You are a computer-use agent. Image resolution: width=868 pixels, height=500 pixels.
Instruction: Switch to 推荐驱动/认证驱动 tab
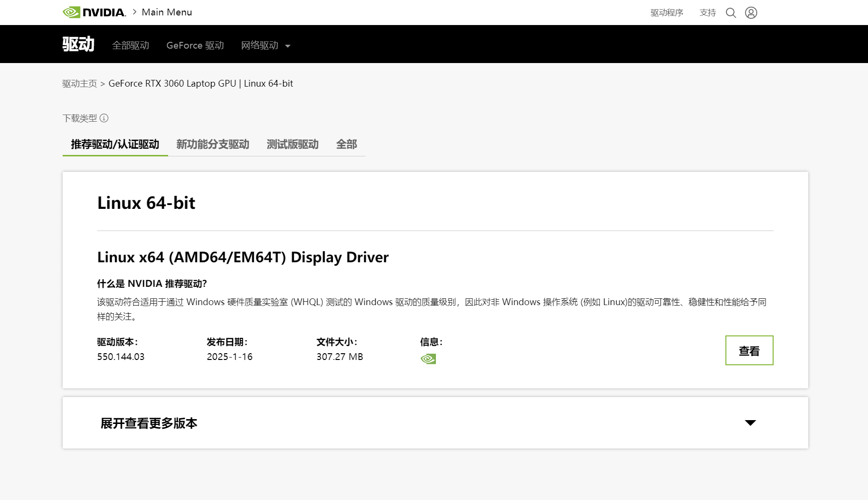(115, 144)
